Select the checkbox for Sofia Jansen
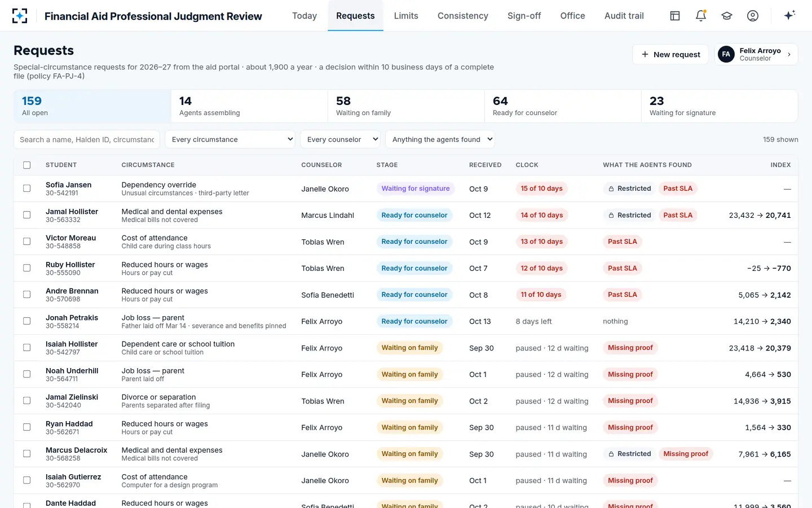 tap(27, 189)
